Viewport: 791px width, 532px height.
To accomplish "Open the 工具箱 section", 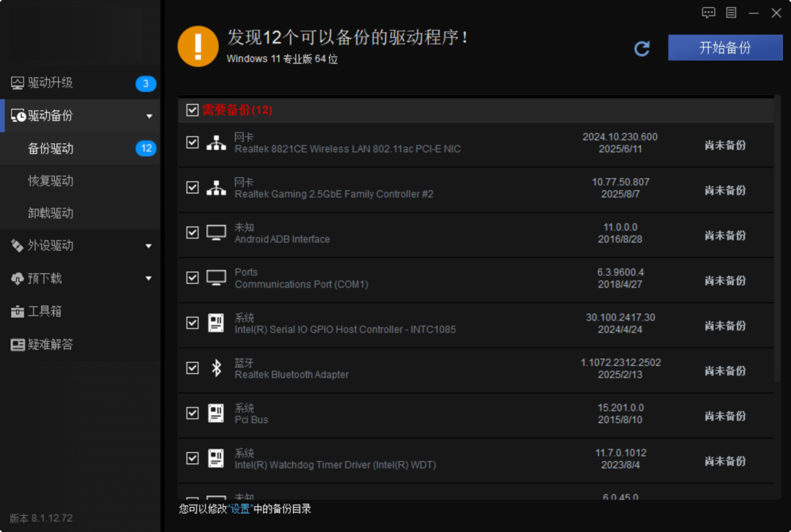I will [81, 311].
